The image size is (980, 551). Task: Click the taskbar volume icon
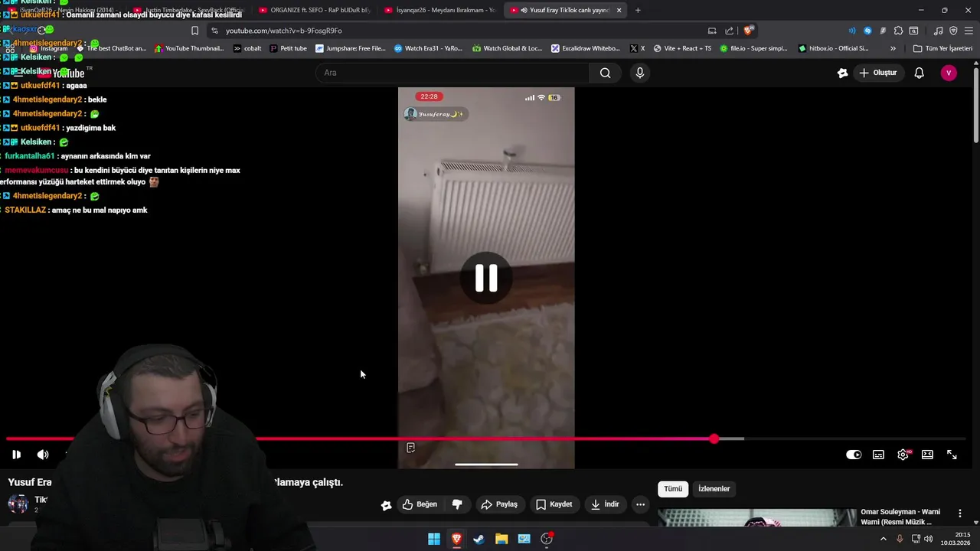click(928, 539)
